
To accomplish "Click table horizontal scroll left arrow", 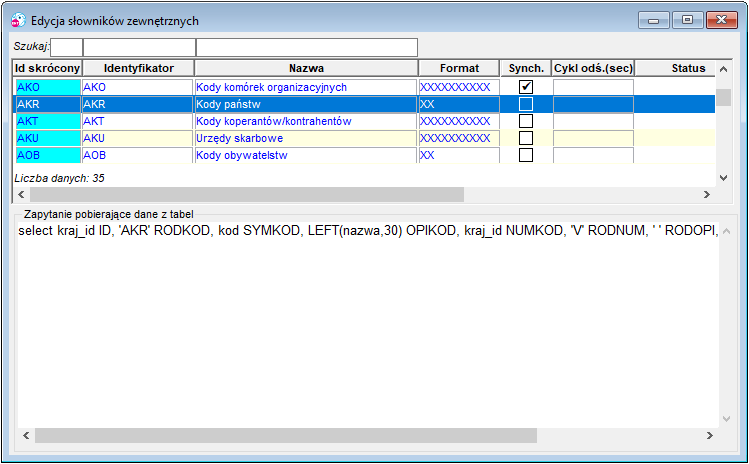I will click(21, 194).
